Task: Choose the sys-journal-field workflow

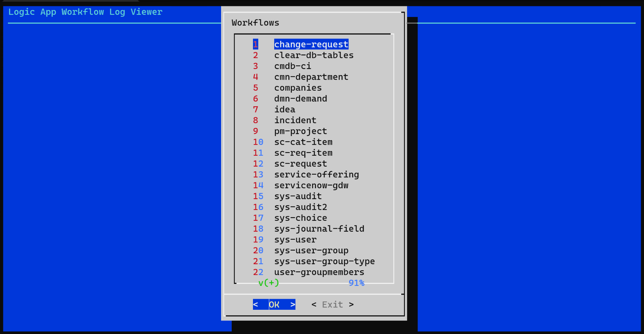Action: pos(319,228)
